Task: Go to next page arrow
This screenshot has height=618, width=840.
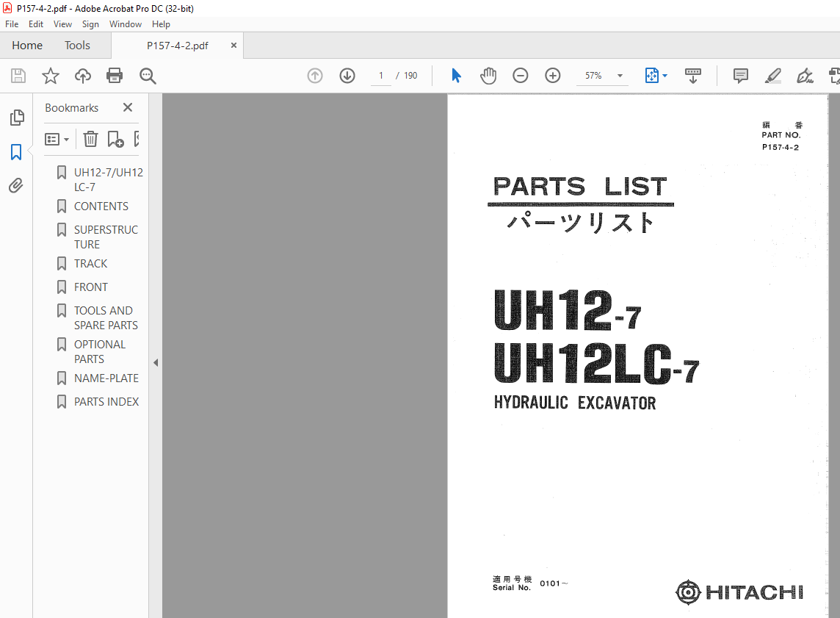Action: [x=347, y=76]
